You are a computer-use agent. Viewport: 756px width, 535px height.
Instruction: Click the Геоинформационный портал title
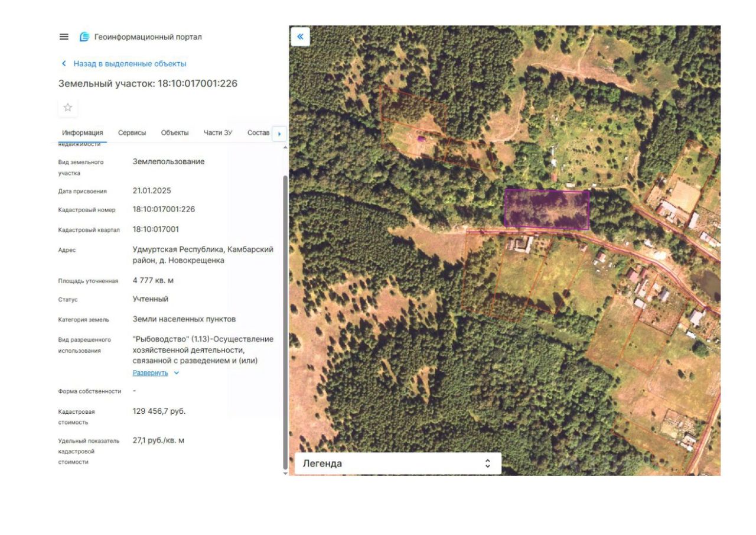(x=148, y=37)
